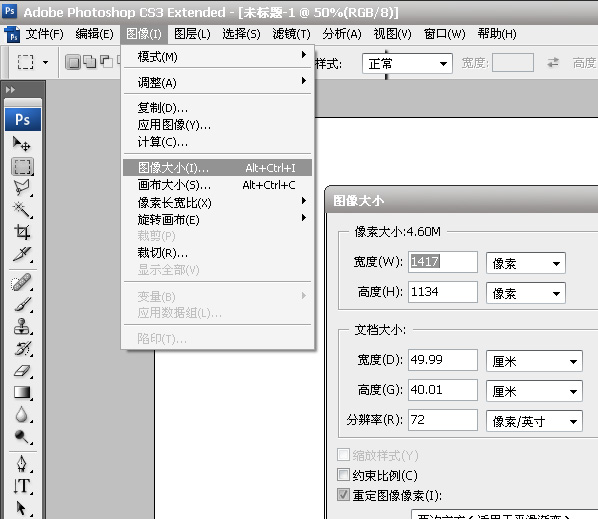Open the 帮助(H) menu

[x=497, y=34]
